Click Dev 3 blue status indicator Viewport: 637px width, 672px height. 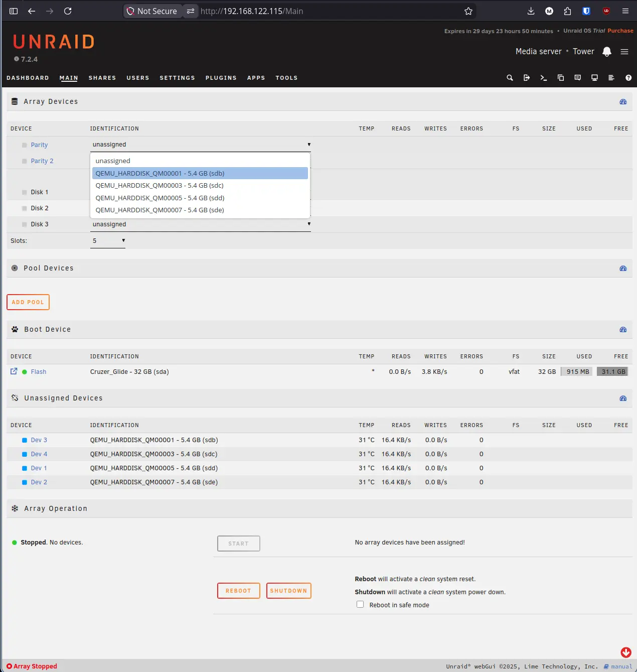(x=24, y=440)
